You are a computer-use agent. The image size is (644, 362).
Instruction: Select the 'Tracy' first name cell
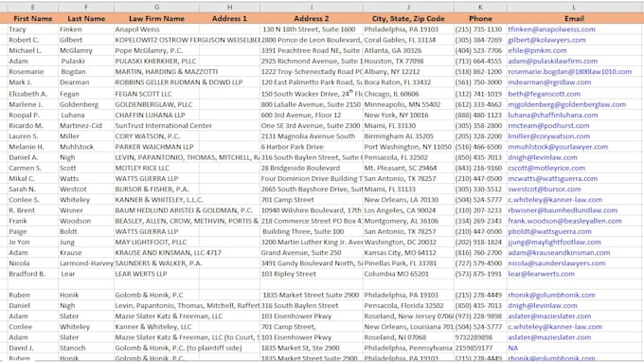[x=33, y=29]
